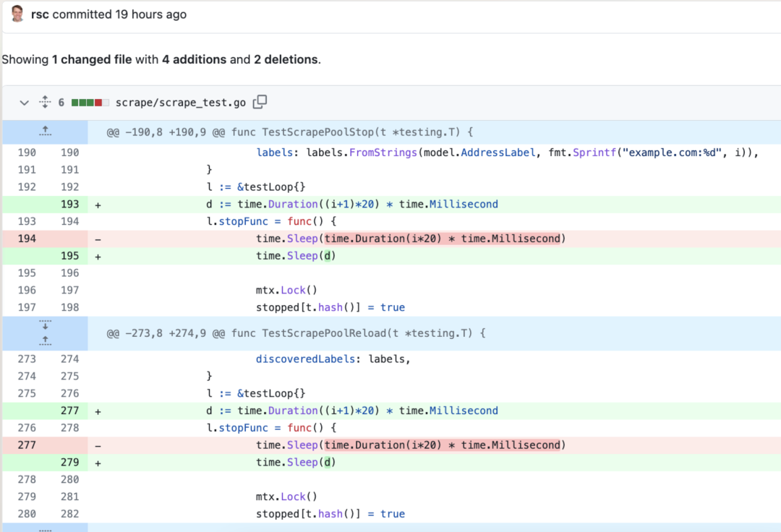Click the TestScrapePoolStop hunk header text

pyautogui.click(x=289, y=132)
